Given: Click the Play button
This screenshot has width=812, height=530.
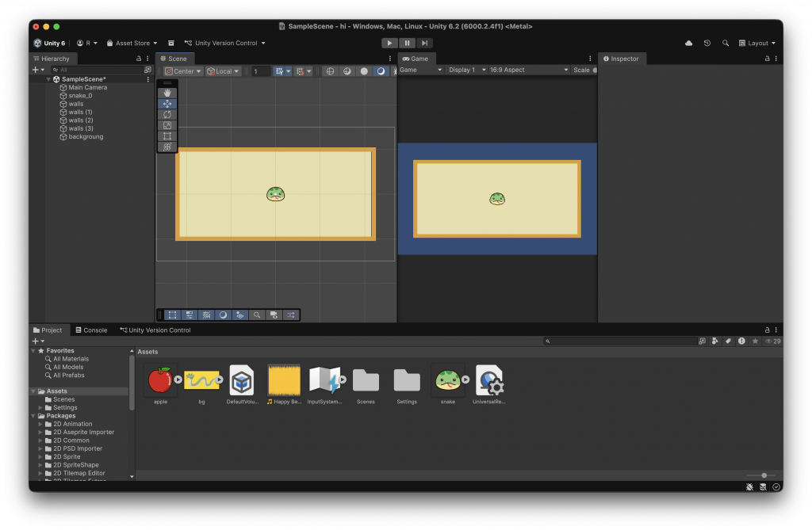Looking at the screenshot, I should 389,44.
